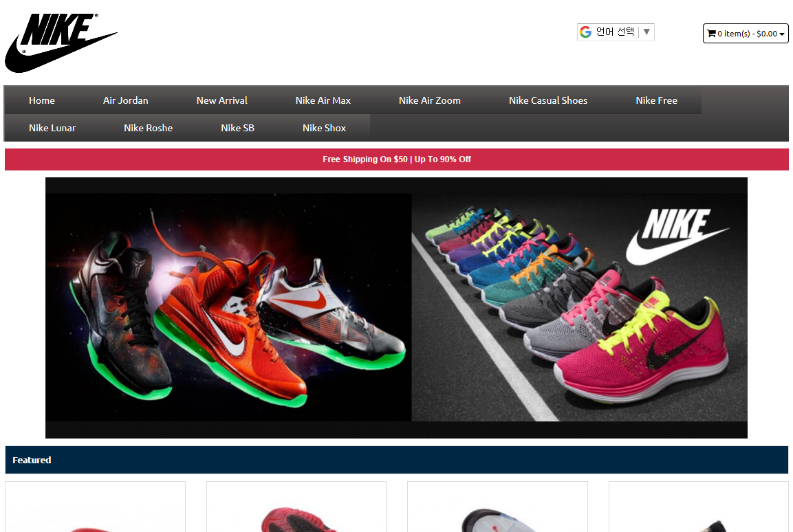Screen dimensions: 793x532
Task: Open the New Arrival category
Action: [x=221, y=100]
